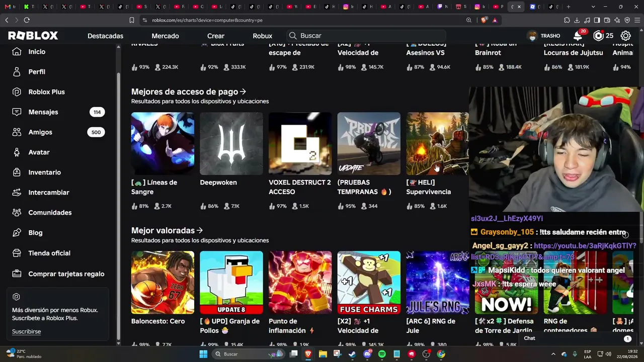Open the Roblox settings gear icon
Viewport: 644px width, 362px height.
(625, 36)
